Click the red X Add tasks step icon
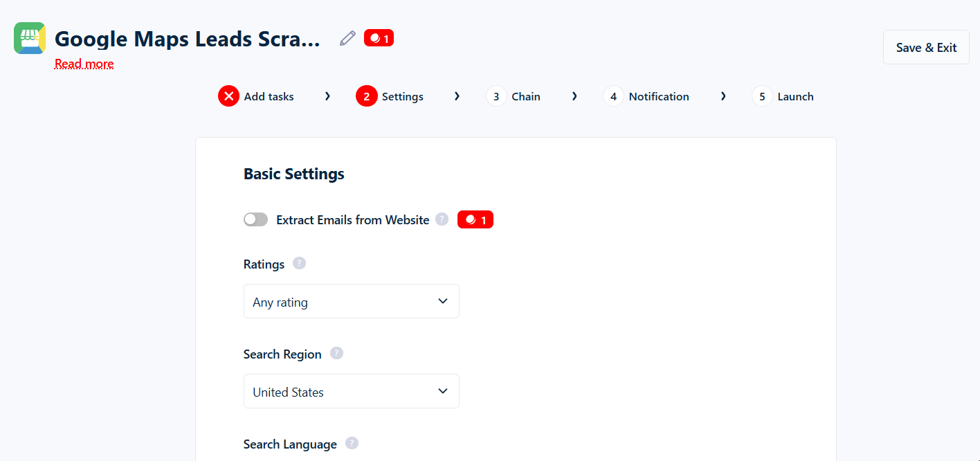Image resolution: width=980 pixels, height=461 pixels. 228,96
